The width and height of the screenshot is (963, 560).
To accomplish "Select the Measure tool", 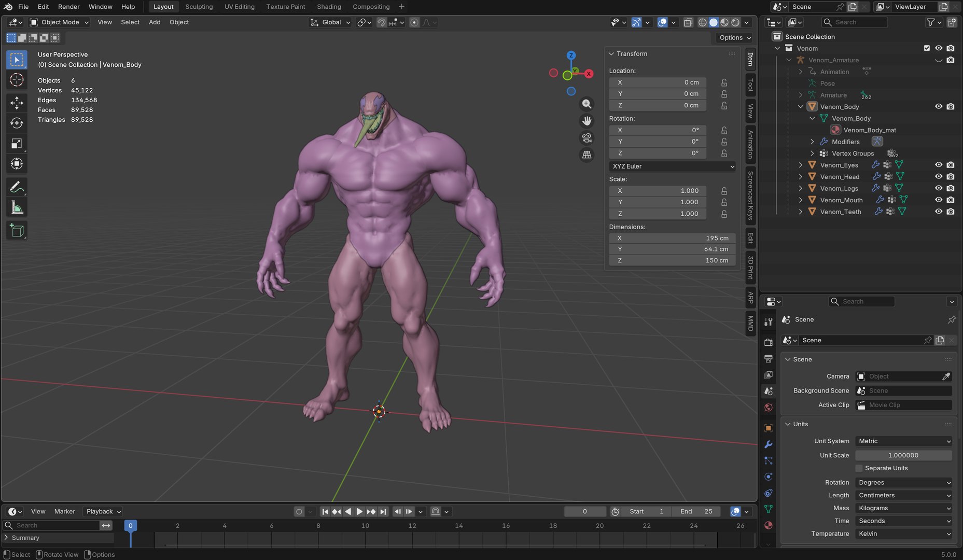I will 17,207.
